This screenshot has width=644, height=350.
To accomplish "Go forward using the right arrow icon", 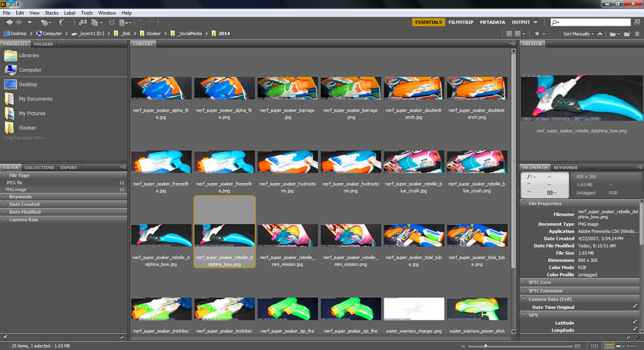I will click(19, 22).
